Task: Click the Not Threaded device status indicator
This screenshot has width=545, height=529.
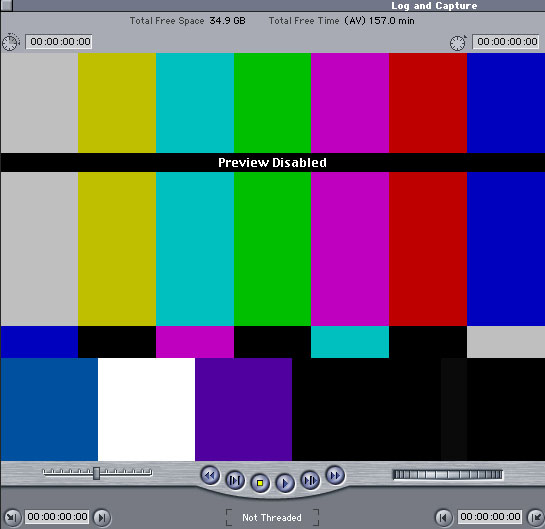Action: point(272,518)
